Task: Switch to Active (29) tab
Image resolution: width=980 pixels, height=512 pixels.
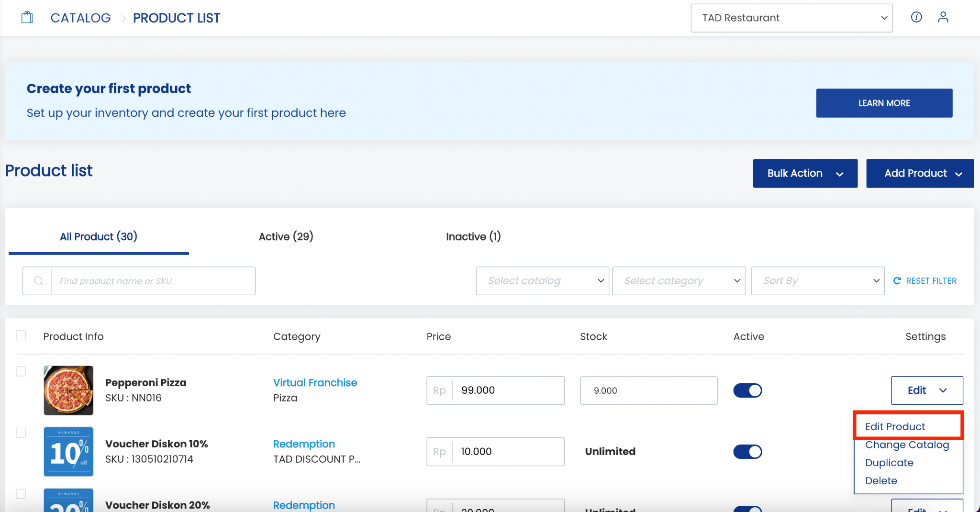Action: click(286, 236)
